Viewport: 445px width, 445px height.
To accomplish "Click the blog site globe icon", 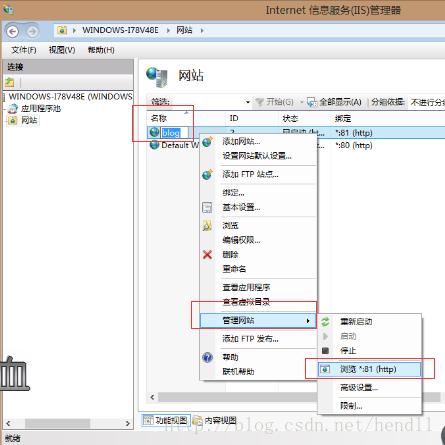I will pyautogui.click(x=154, y=133).
